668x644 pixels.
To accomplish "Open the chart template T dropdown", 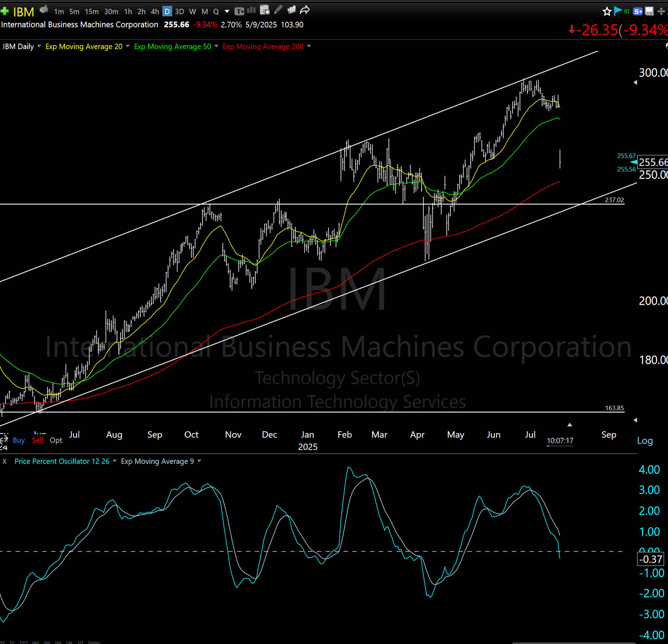I will (239, 12).
